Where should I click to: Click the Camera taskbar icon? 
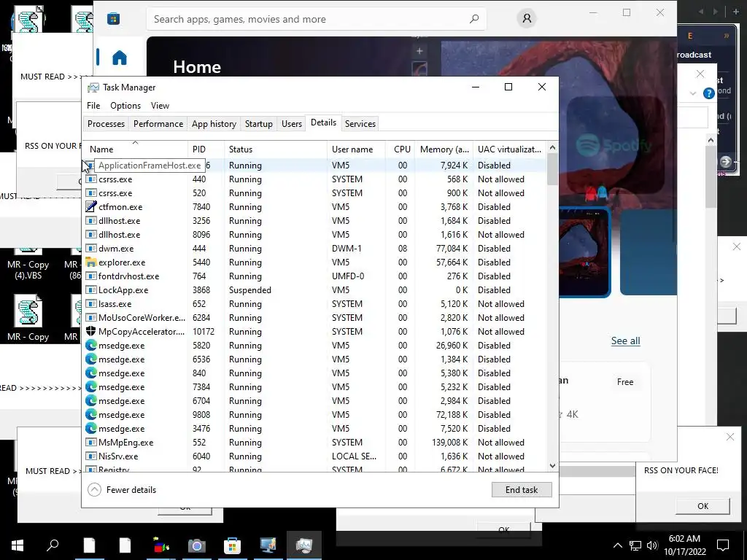pos(196,545)
